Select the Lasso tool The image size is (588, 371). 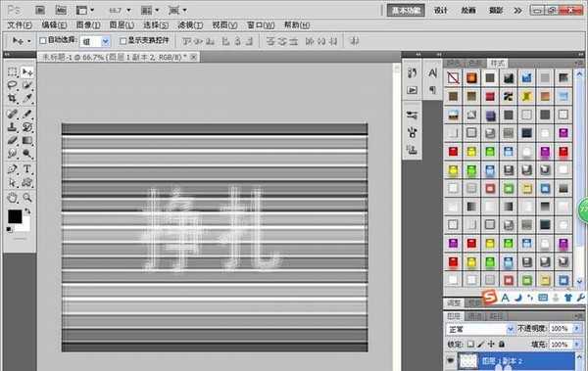point(12,85)
